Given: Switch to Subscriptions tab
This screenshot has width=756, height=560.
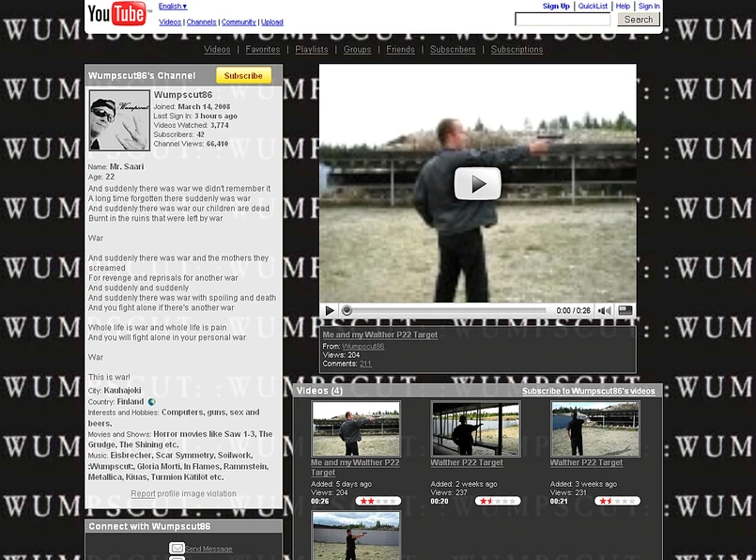Looking at the screenshot, I should [517, 50].
